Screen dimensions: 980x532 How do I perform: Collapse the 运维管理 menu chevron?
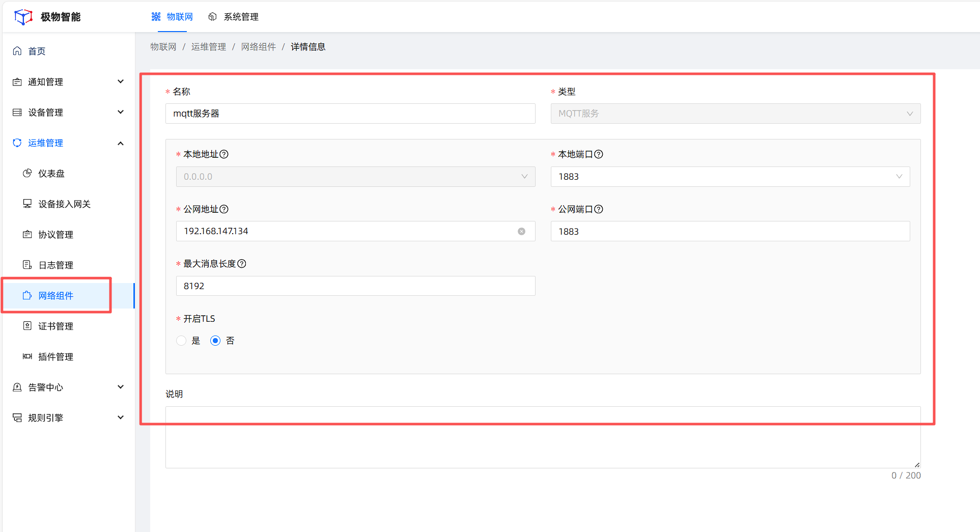tap(121, 143)
